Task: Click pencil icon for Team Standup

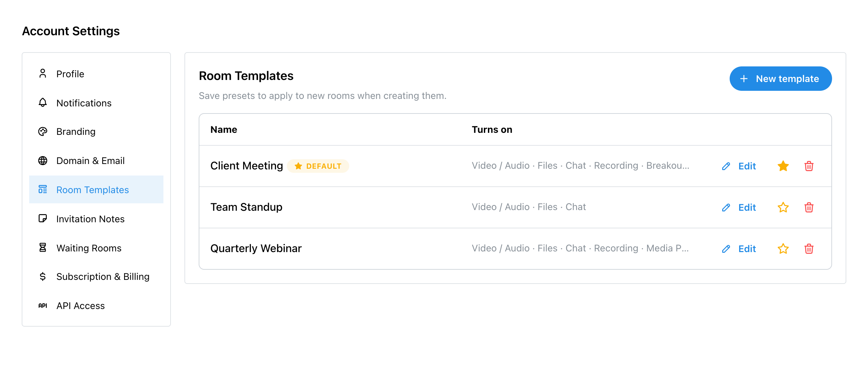Action: click(726, 207)
